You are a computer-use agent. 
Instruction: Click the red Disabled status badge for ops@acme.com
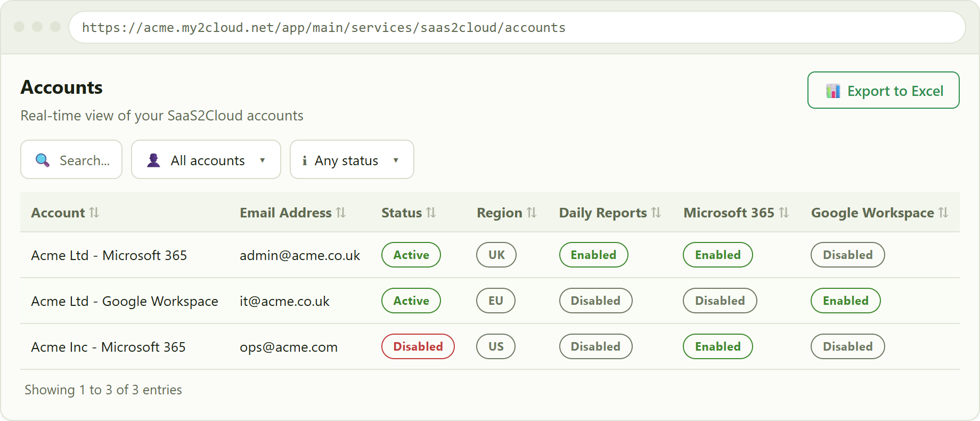click(418, 346)
